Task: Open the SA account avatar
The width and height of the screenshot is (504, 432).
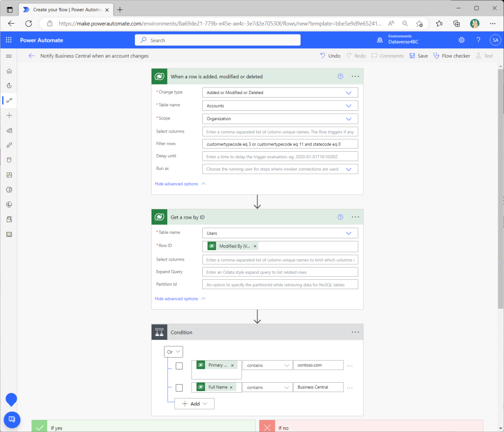Action: (495, 40)
